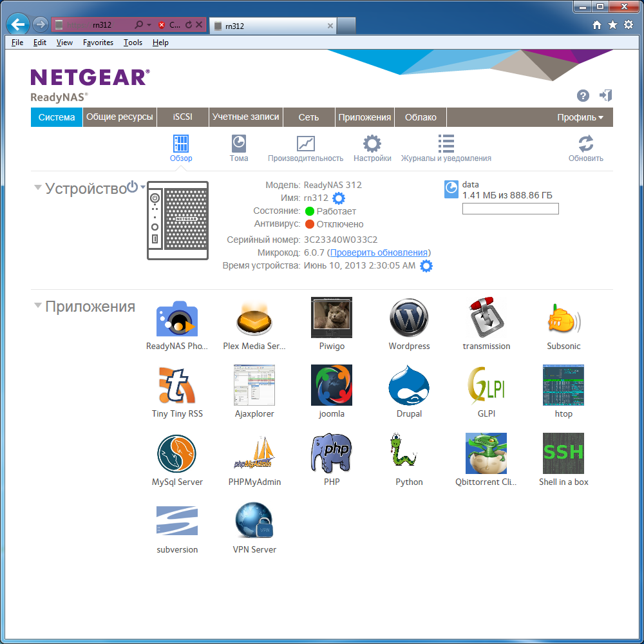
Task: Click the Проверить обновления link
Action: [379, 252]
